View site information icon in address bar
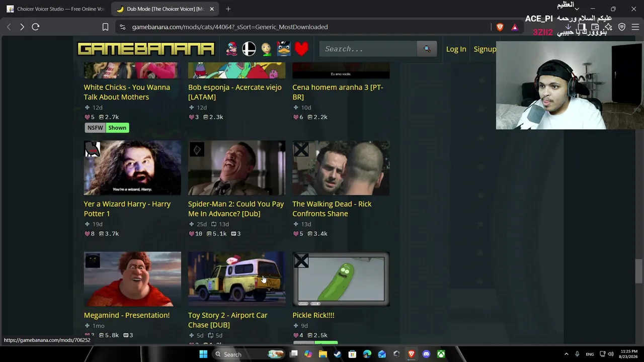644x362 pixels. click(122, 27)
